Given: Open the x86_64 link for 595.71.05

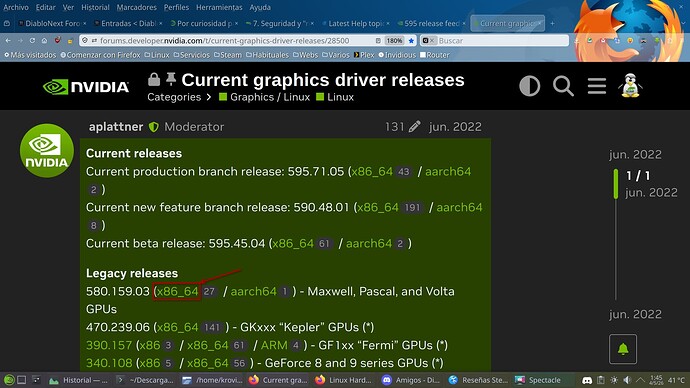Looking at the screenshot, I should click(372, 172).
